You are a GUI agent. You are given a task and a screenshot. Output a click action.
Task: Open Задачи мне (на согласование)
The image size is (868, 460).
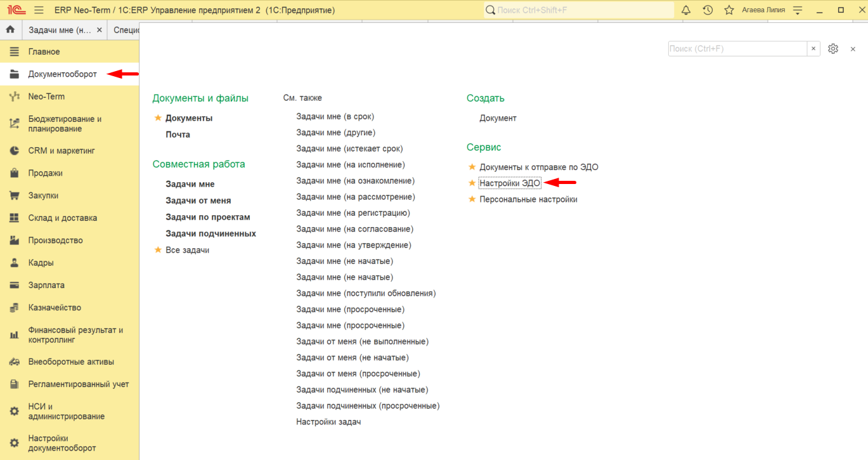coord(354,229)
